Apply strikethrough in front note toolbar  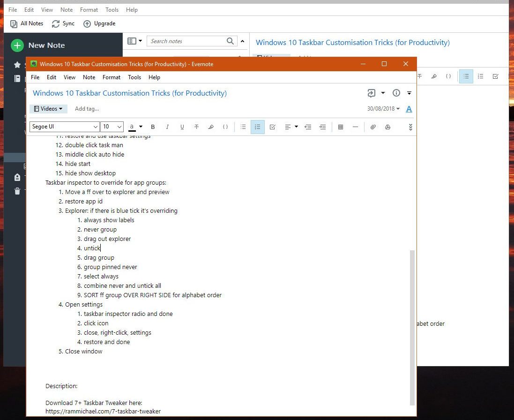[x=196, y=127]
